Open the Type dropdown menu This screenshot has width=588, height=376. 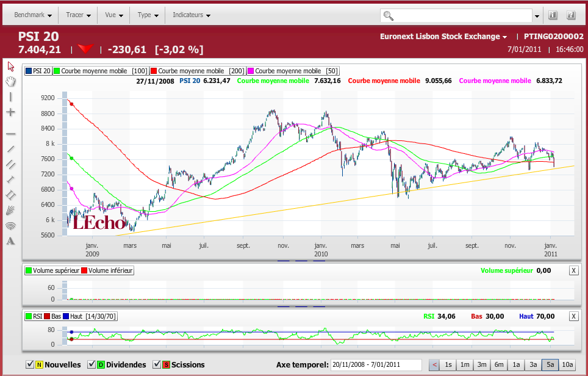click(148, 15)
